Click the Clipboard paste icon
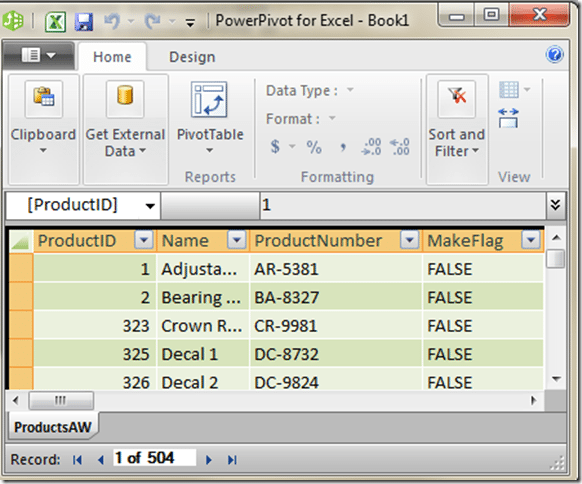582x484 pixels. [44, 99]
